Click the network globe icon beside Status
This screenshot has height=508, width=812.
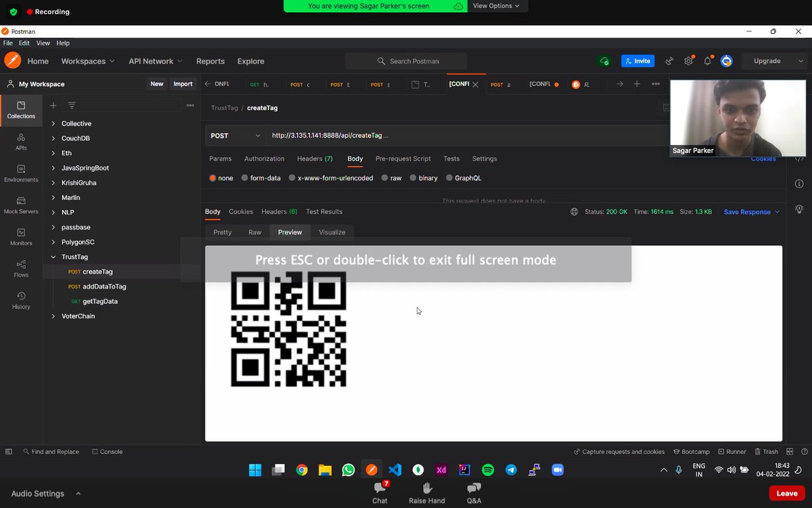[574, 212]
